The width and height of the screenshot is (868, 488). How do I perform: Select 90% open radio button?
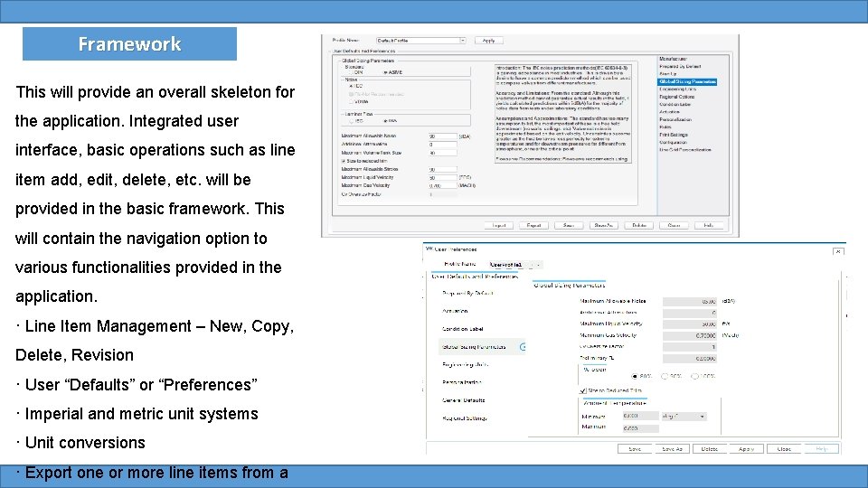pyautogui.click(x=665, y=376)
